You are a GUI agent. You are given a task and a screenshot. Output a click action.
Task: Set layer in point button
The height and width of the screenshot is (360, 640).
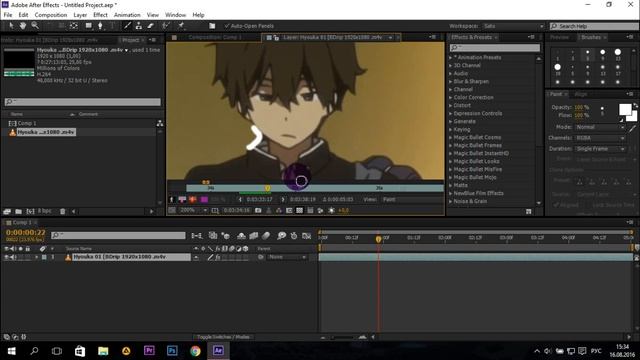point(240,200)
